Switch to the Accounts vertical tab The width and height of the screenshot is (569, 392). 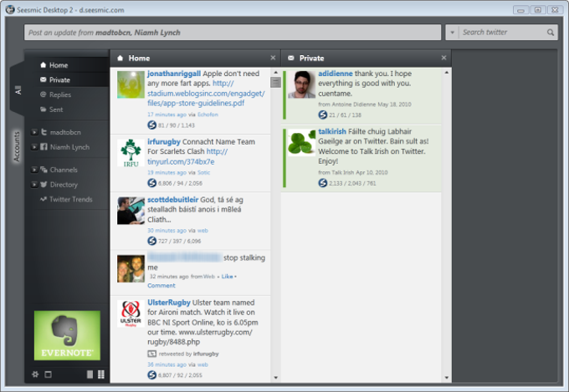pos(17,146)
